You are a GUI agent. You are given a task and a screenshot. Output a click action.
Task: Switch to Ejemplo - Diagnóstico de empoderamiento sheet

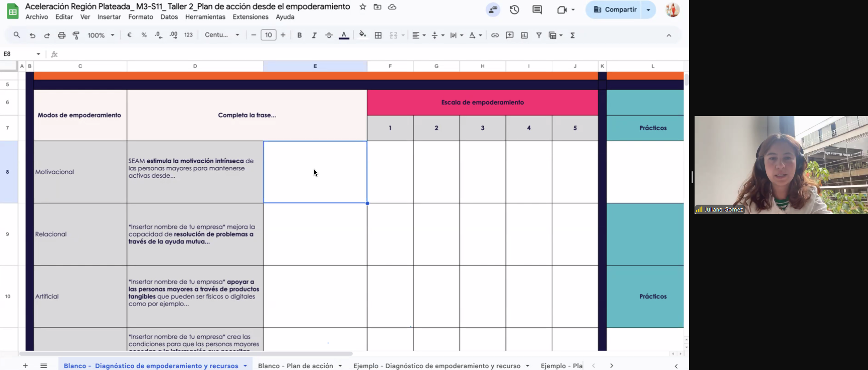pos(436,366)
